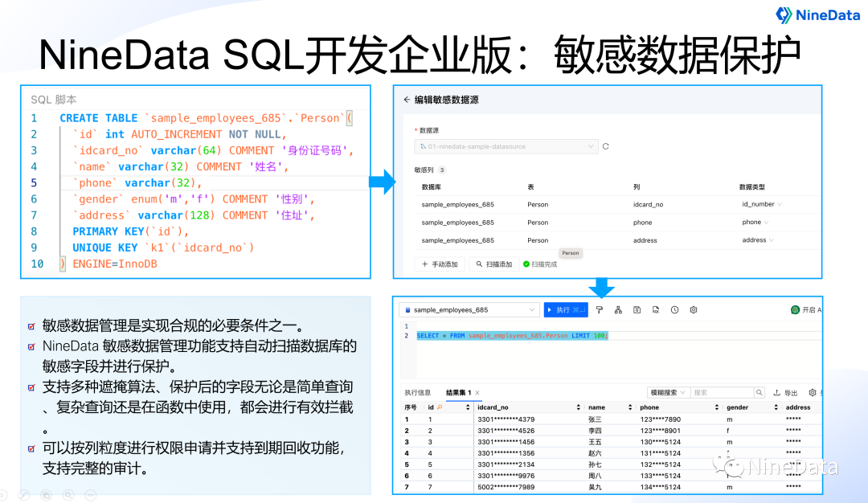Image resolution: width=868 pixels, height=503 pixels.
Task: Click the blue 执行 run button
Action: click(x=566, y=310)
